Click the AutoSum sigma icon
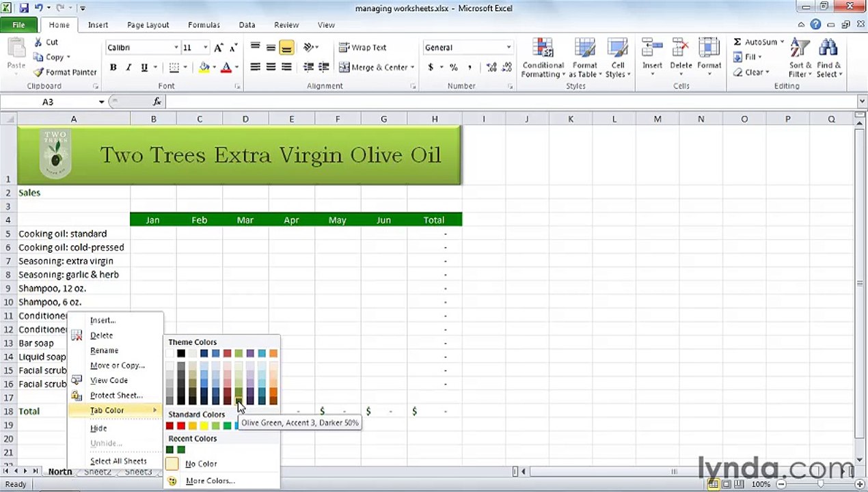Image resolution: width=868 pixels, height=492 pixels. 737,42
